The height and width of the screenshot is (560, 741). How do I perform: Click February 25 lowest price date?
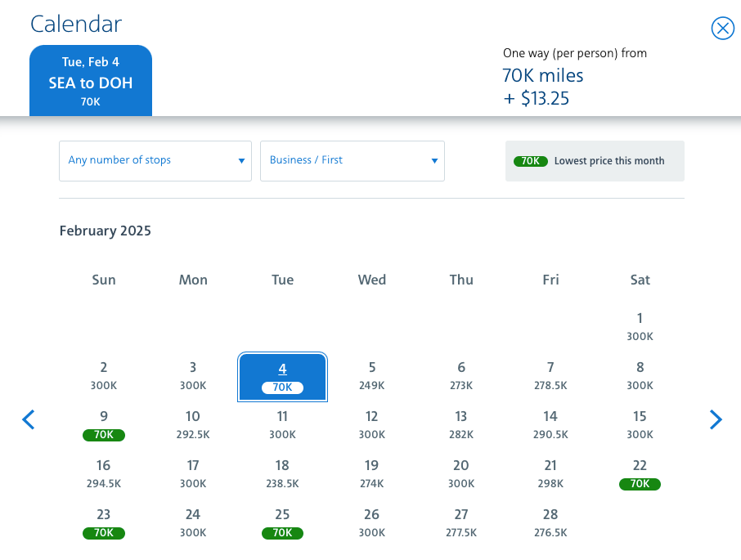pos(282,523)
